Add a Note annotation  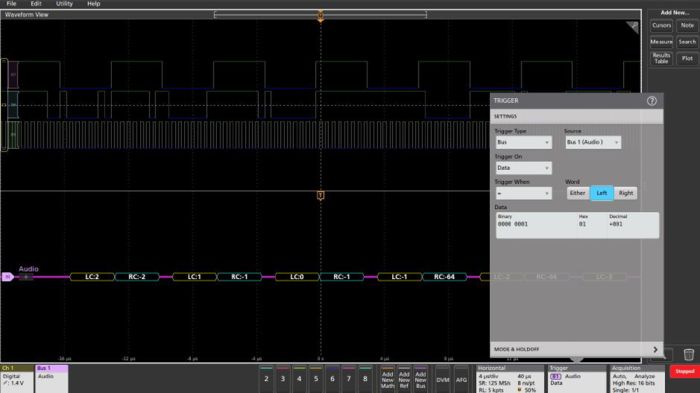pyautogui.click(x=687, y=25)
